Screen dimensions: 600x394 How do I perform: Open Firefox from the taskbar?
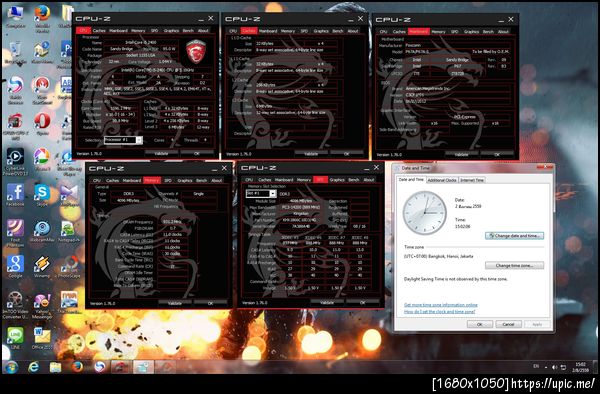pyautogui.click(x=77, y=367)
